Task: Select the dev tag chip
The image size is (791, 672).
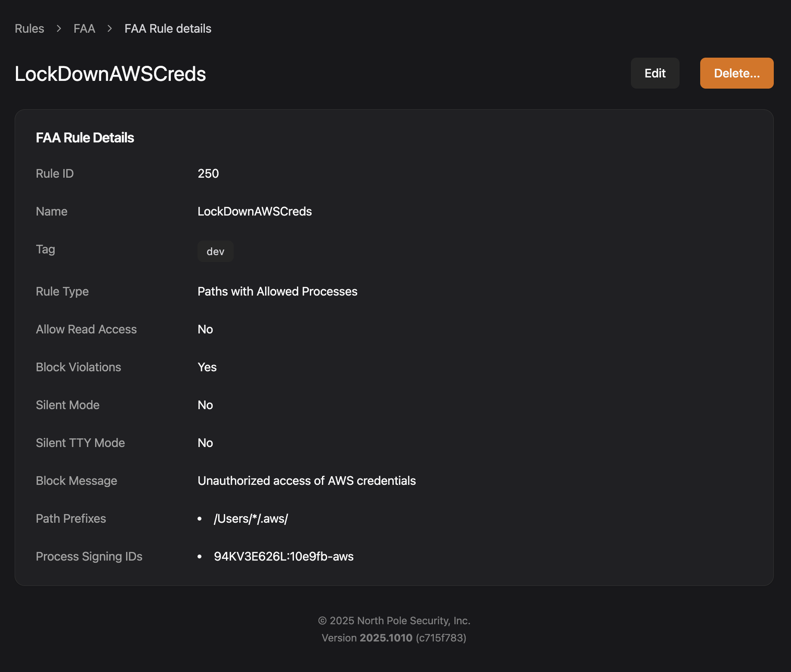Action: coord(215,251)
